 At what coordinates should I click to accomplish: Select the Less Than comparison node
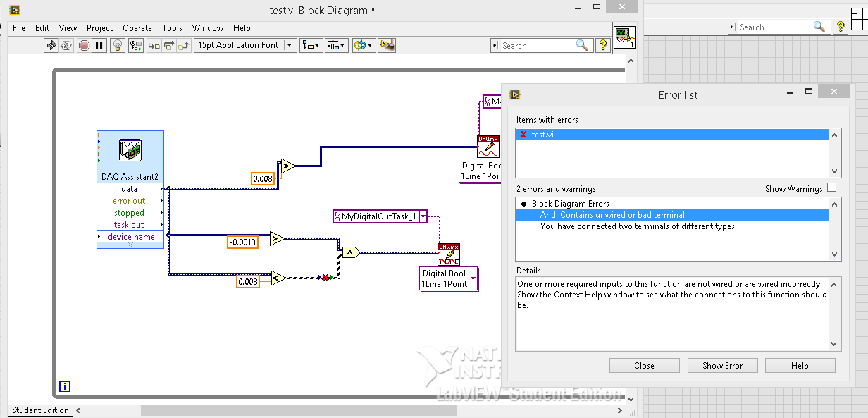[277, 278]
